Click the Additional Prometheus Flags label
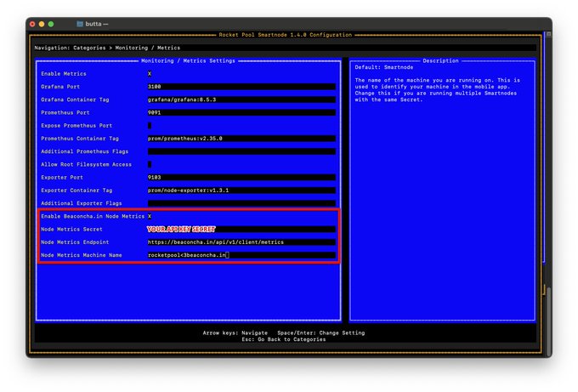The width and height of the screenshot is (578, 392). tap(85, 151)
